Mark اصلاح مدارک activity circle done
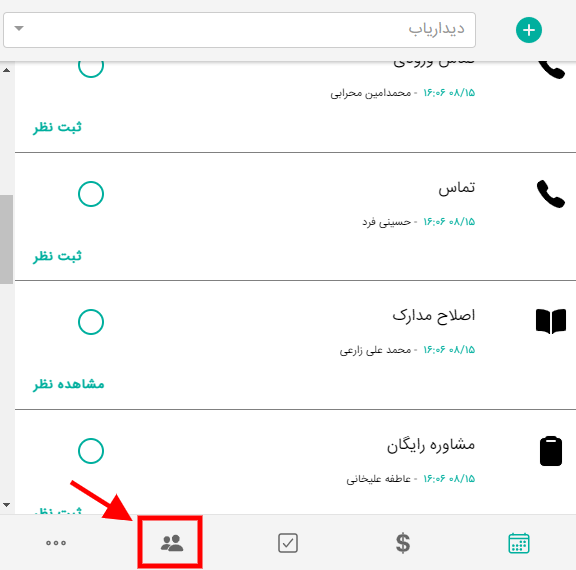 (91, 322)
